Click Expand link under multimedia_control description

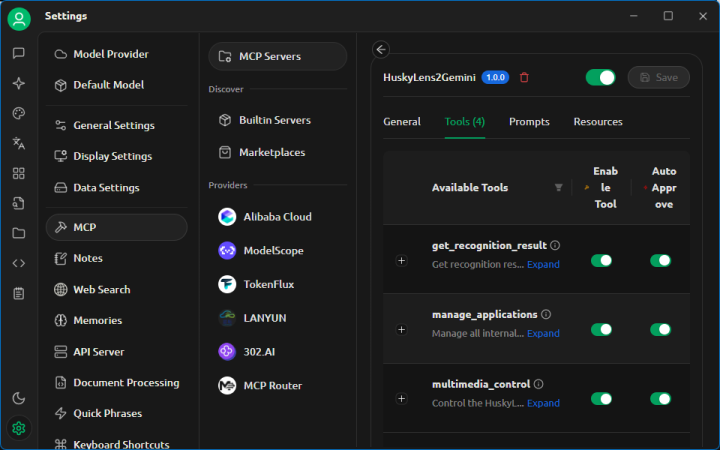tap(543, 403)
